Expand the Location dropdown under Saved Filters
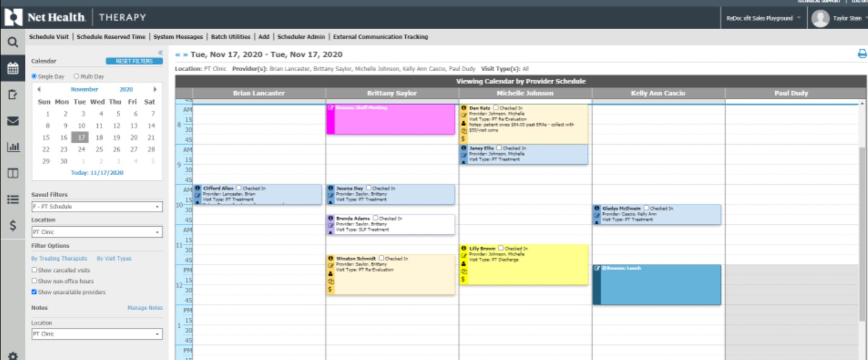Image resolution: width=868 pixels, height=360 pixels. click(x=97, y=232)
